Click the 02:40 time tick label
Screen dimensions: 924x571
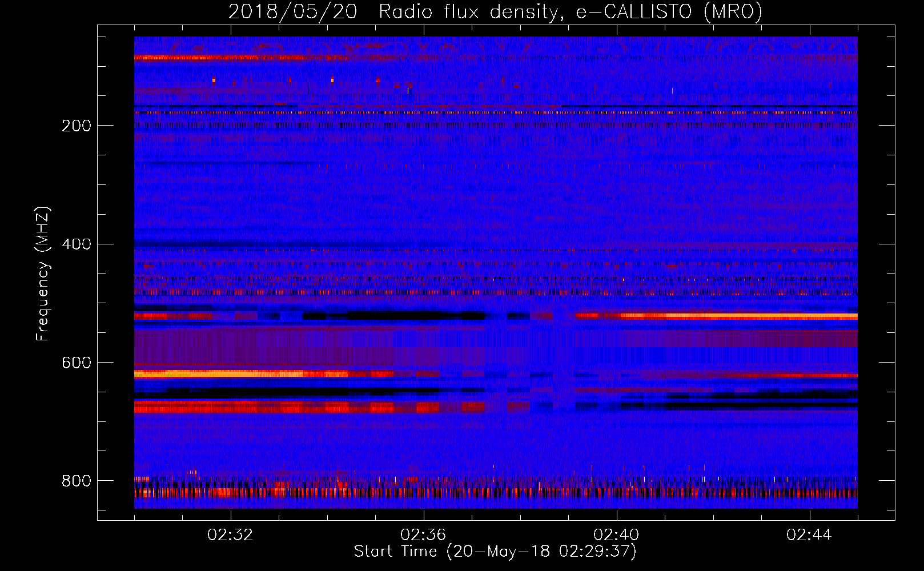point(616,535)
